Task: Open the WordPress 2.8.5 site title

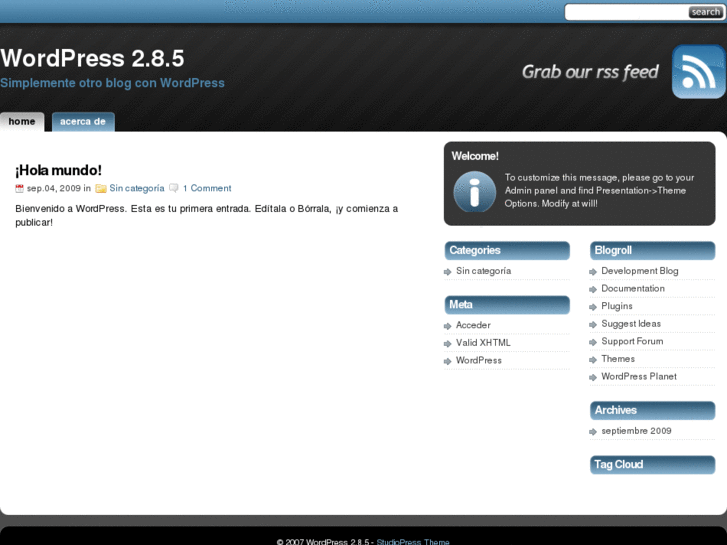Action: [92, 58]
